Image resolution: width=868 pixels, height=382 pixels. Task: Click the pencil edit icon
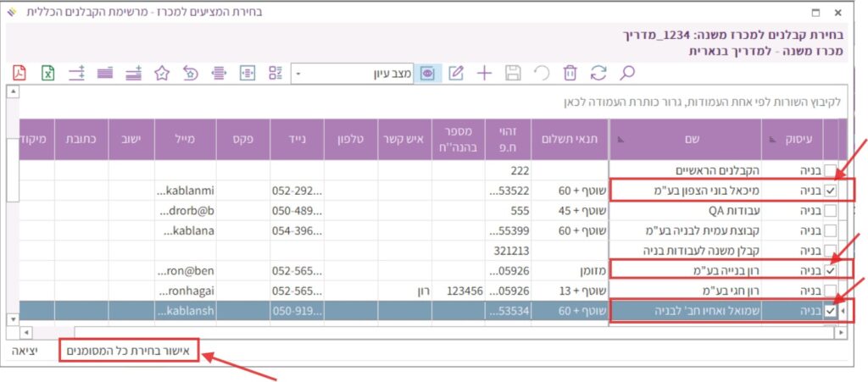click(x=456, y=73)
